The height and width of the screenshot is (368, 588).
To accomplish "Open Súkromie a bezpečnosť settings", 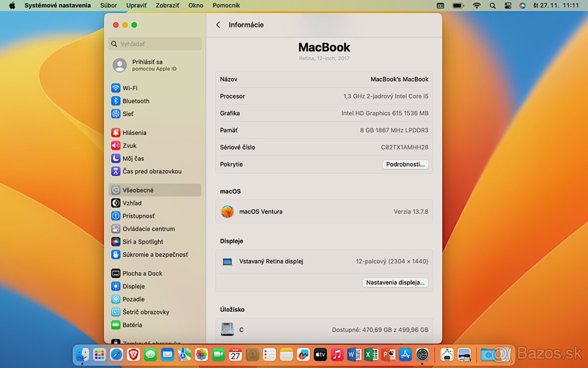I will (147, 254).
